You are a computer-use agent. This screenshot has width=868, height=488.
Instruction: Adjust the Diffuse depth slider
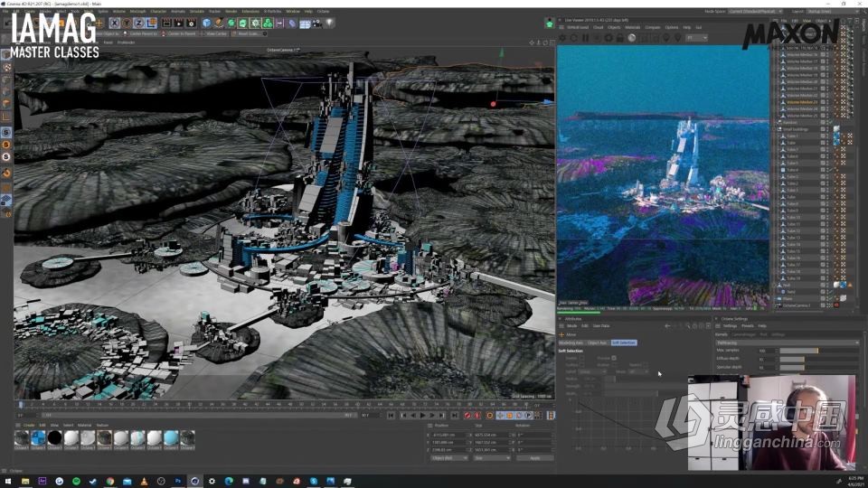click(x=819, y=359)
